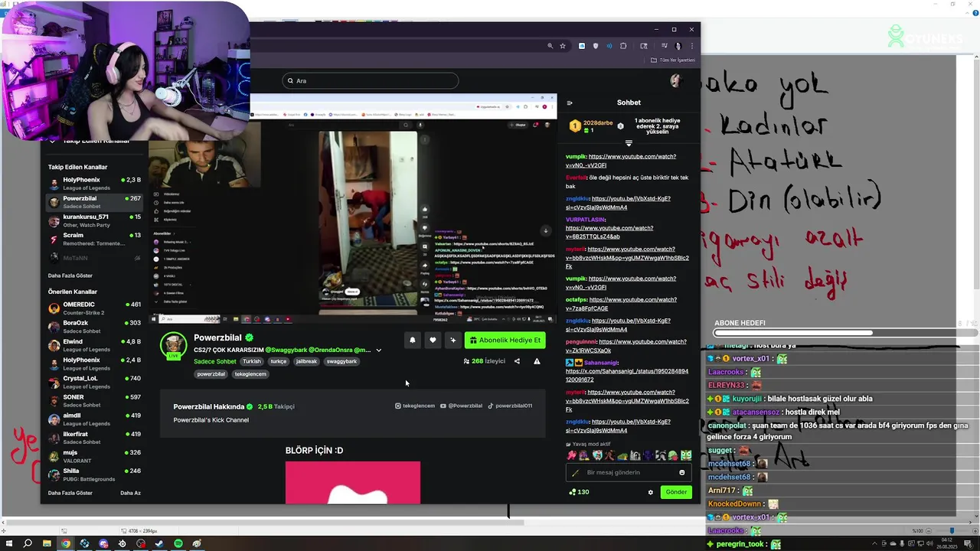Screen dimensions: 980x551
Task: Click the 130 channel points counter
Action: pyautogui.click(x=578, y=492)
